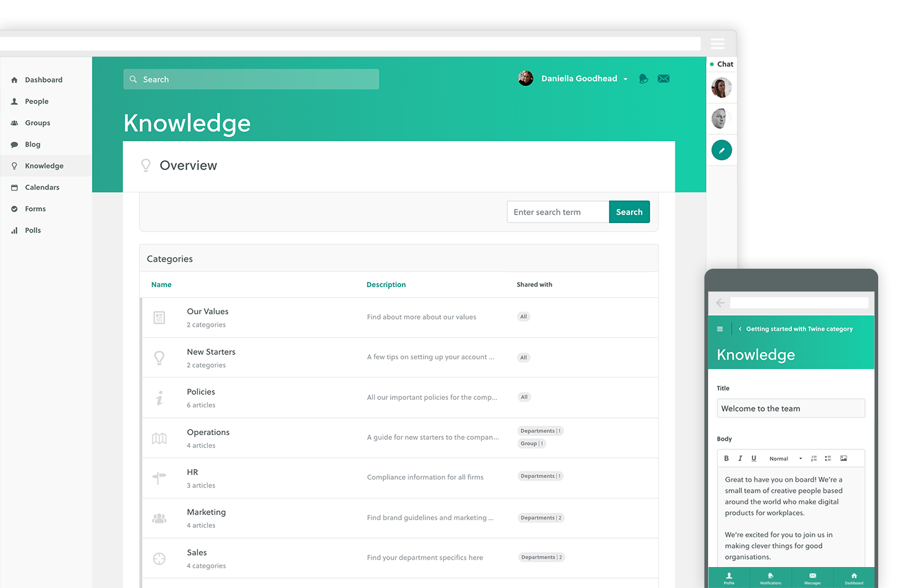The image size is (909, 588).
Task: Insert image using editor toolbar icon
Action: click(x=844, y=459)
